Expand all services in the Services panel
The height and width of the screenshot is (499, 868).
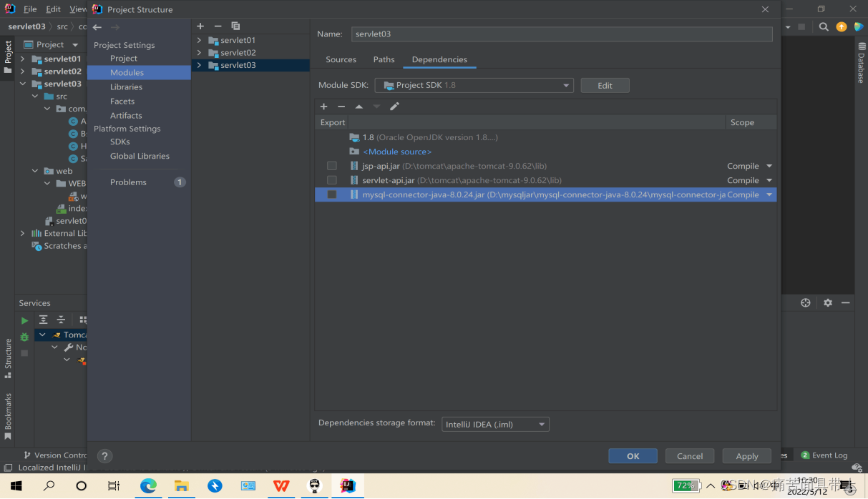[x=44, y=320]
